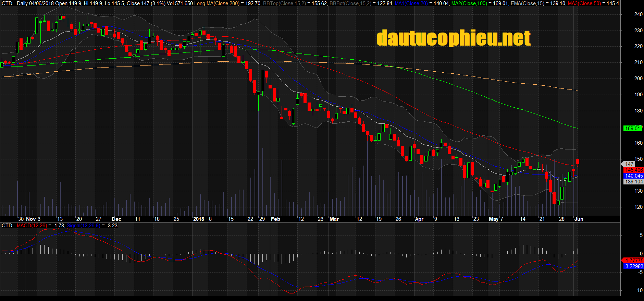644x301 pixels.
Task: Click the 'Feb' date axis label
Action: pos(275,219)
